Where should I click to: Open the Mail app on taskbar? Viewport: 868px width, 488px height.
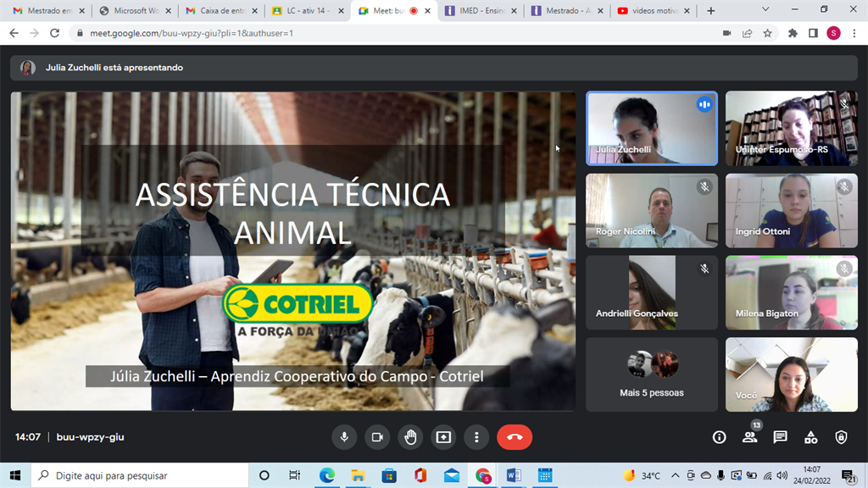coord(452,475)
